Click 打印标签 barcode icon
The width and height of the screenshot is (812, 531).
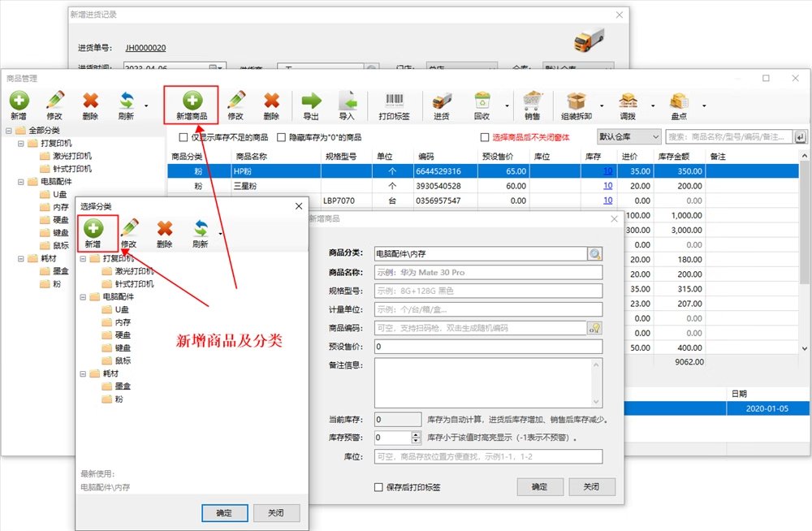click(x=394, y=100)
